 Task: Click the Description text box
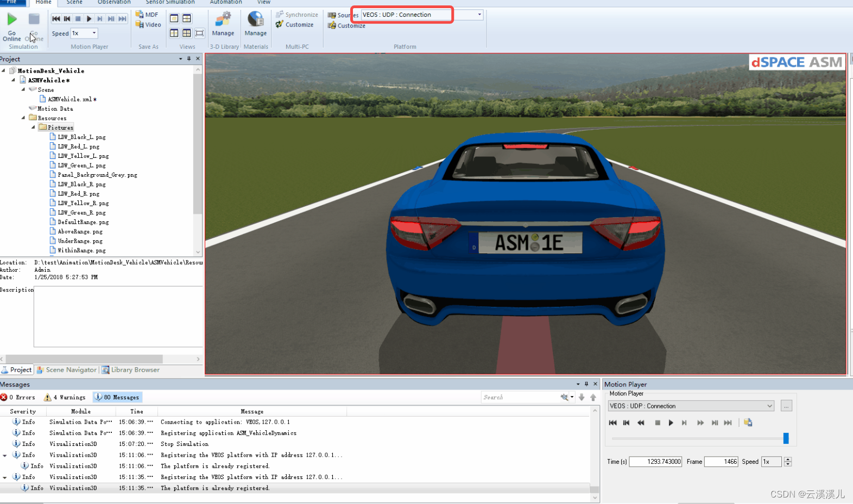tap(118, 316)
